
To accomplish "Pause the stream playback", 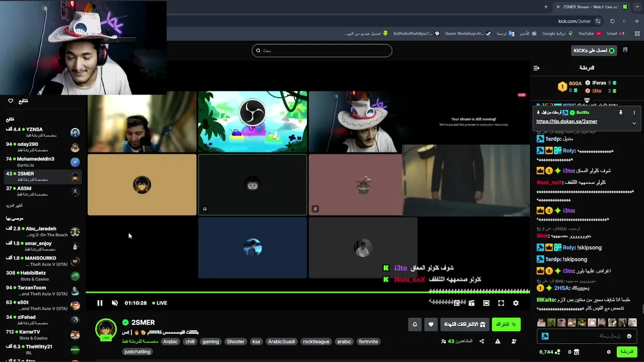I will 100,303.
